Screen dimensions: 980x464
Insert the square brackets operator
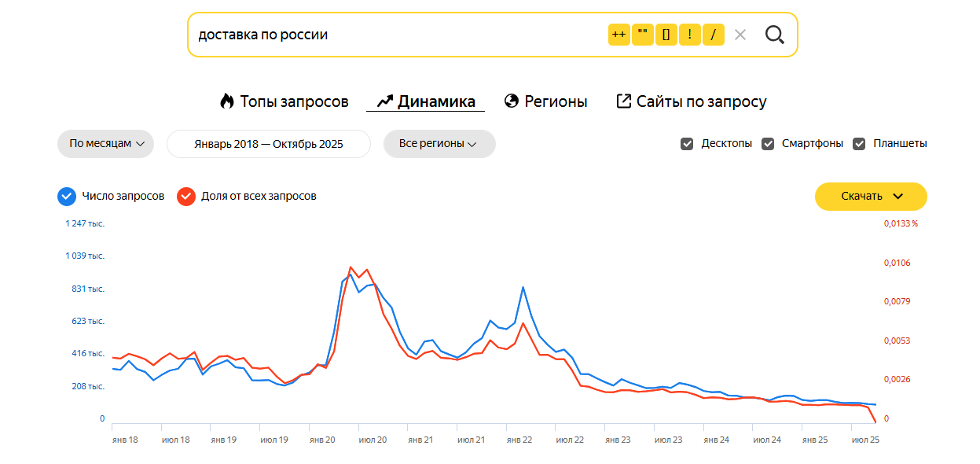tap(666, 35)
